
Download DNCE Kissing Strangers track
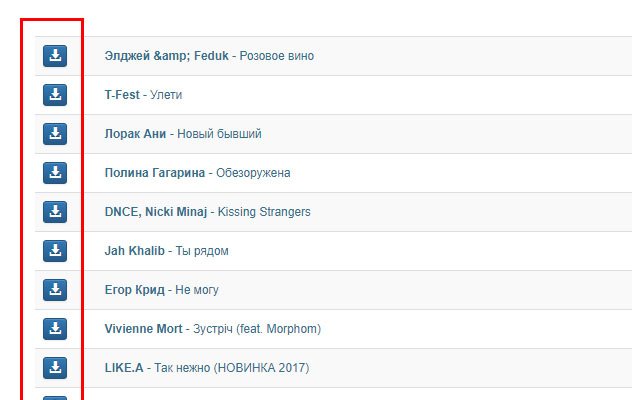click(55, 212)
